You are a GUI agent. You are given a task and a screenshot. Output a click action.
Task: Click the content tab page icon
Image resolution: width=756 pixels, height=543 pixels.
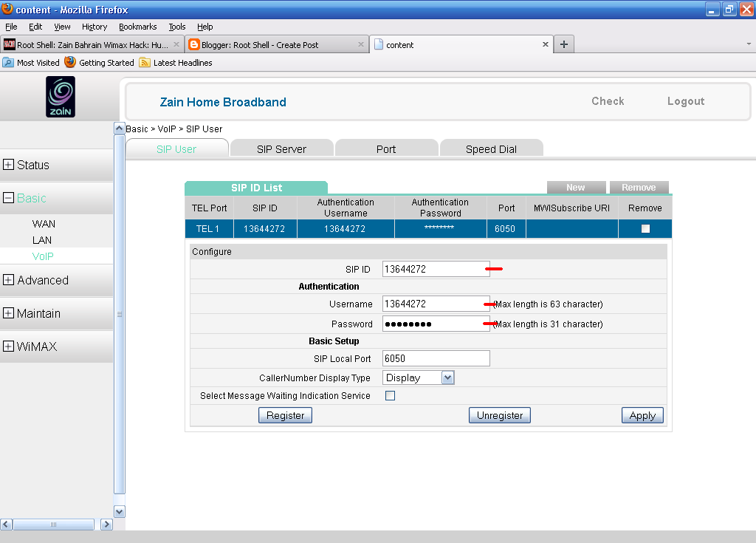[379, 45]
